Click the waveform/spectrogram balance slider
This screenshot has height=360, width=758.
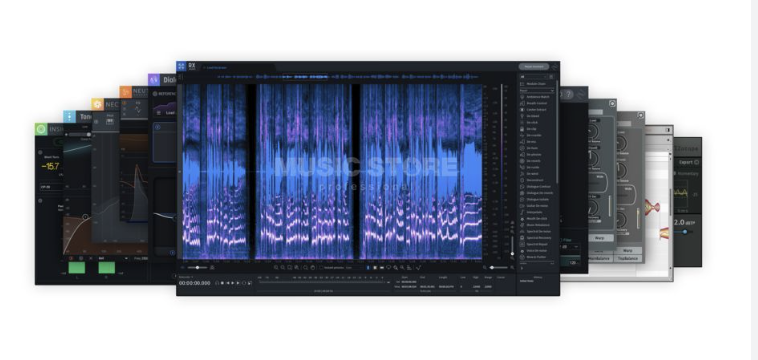(x=198, y=267)
